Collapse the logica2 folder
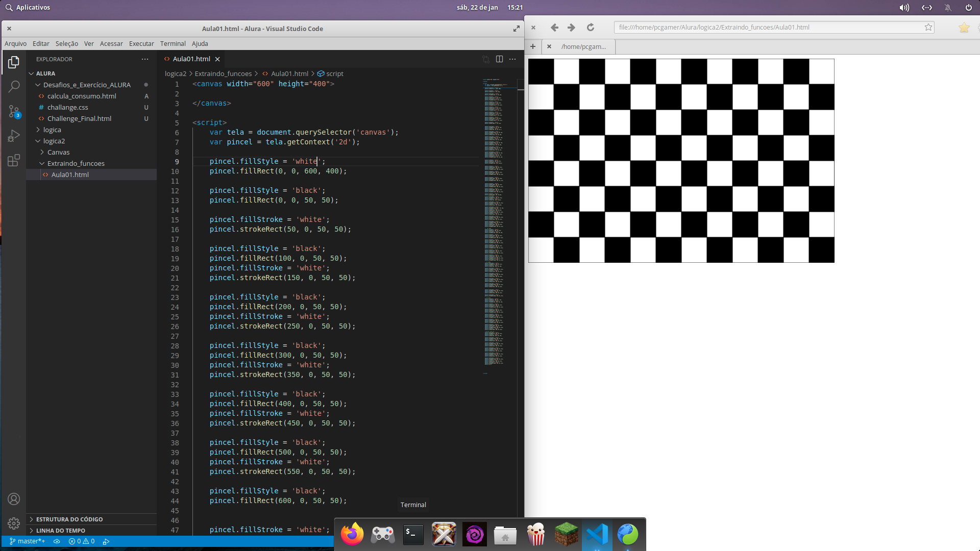Screen dimensions: 980x551 [x=54, y=141]
